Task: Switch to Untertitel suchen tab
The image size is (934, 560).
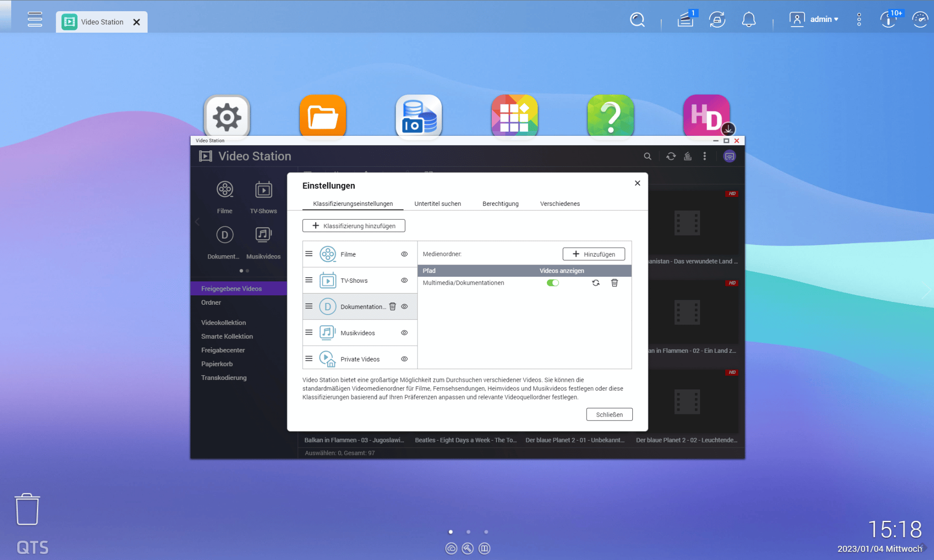Action: [x=438, y=204]
